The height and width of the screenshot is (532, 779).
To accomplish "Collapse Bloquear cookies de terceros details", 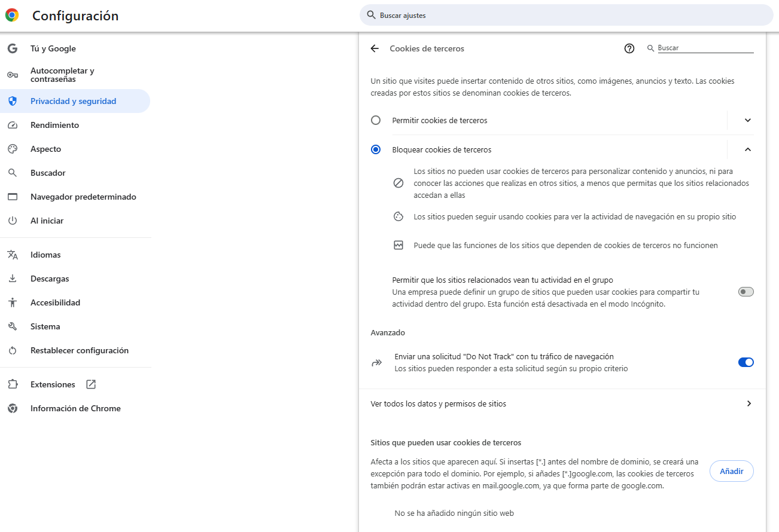I will click(747, 149).
